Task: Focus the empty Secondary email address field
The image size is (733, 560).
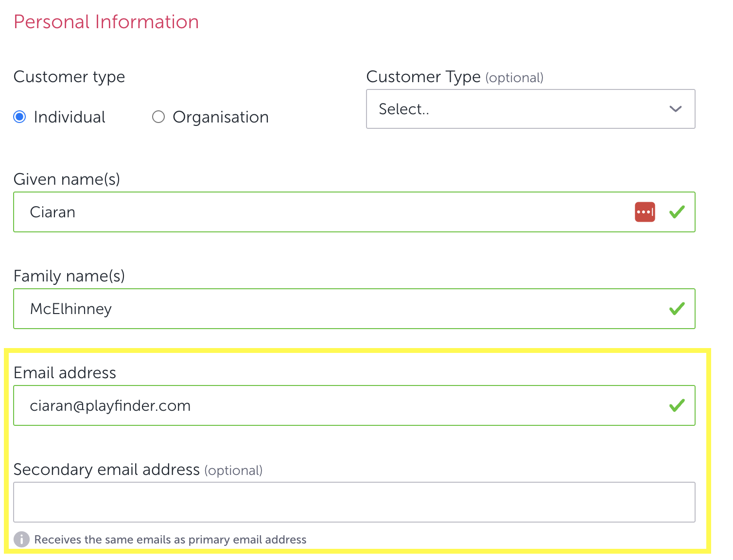Action: click(354, 502)
